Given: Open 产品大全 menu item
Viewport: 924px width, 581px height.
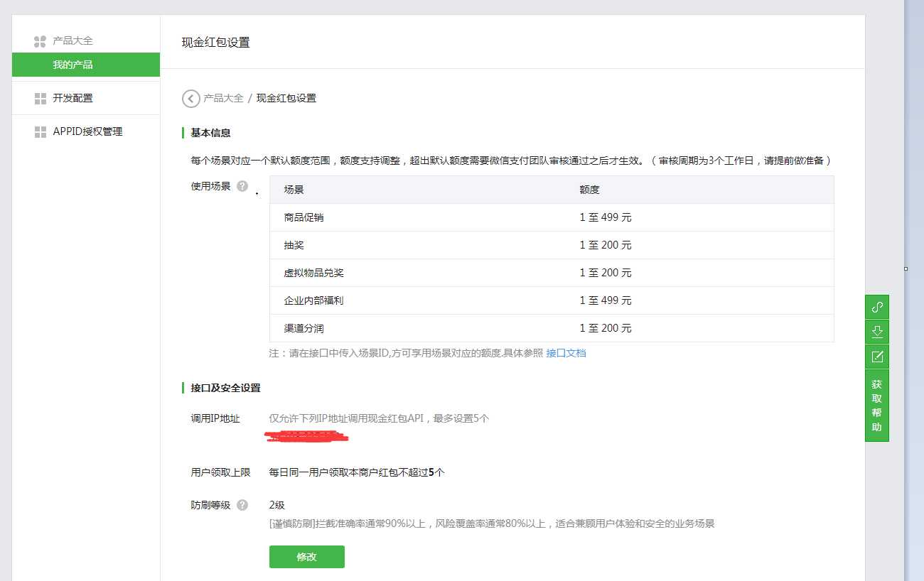Looking at the screenshot, I should [x=72, y=41].
